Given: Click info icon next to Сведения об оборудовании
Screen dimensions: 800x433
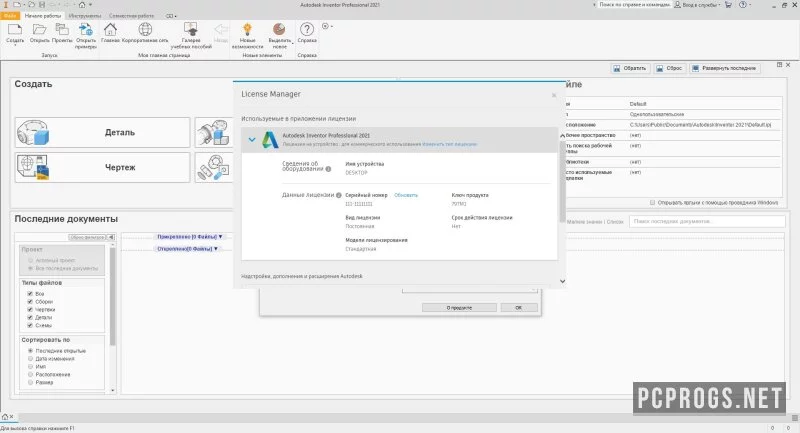Looking at the screenshot, I should click(x=328, y=169).
